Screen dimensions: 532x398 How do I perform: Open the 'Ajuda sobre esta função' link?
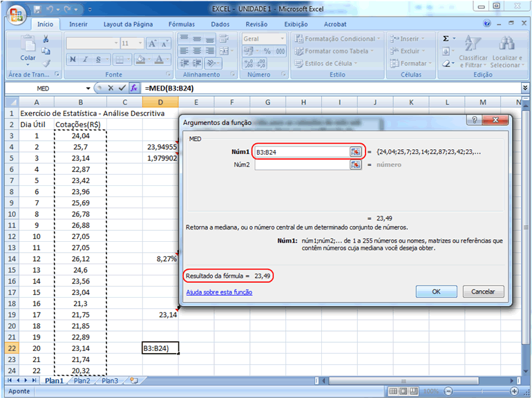pyautogui.click(x=219, y=292)
